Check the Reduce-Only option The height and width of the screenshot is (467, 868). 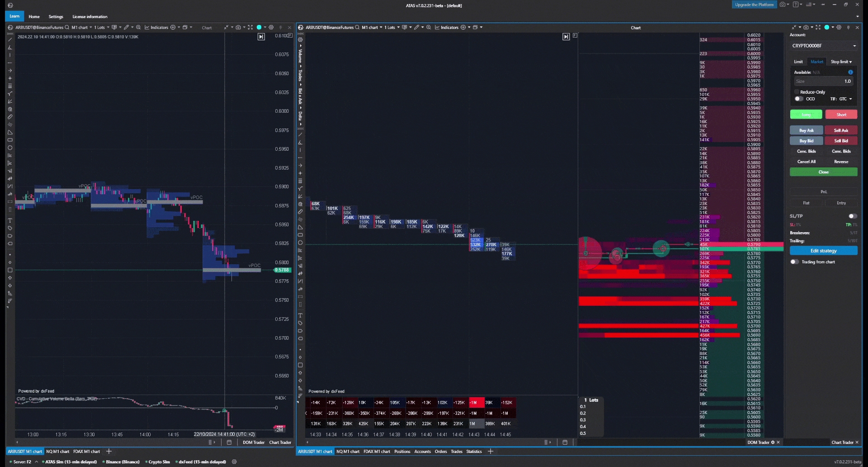797,92
